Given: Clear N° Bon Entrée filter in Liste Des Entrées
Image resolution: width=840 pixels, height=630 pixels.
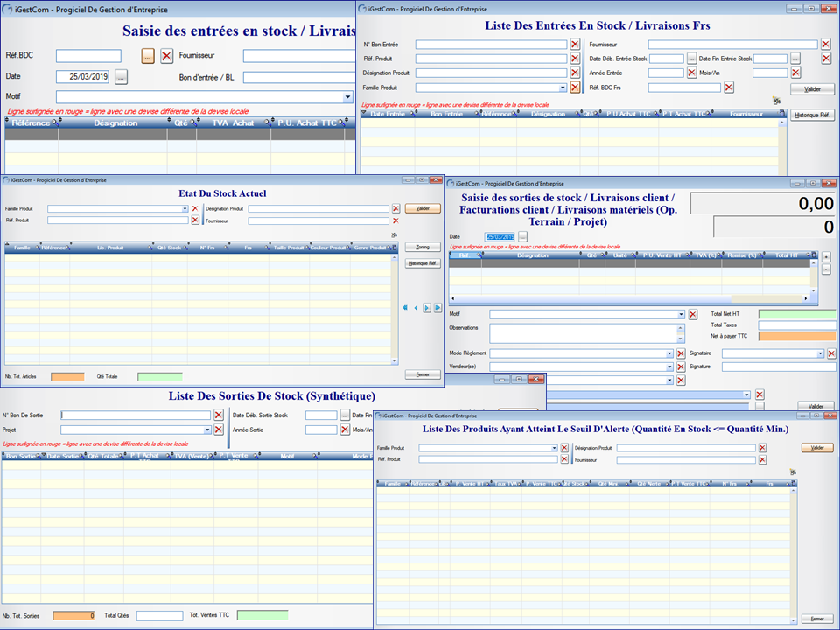Looking at the screenshot, I should coord(575,44).
